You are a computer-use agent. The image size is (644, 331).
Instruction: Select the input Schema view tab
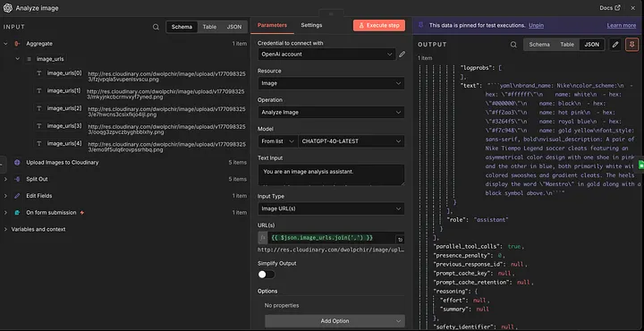pos(182,27)
